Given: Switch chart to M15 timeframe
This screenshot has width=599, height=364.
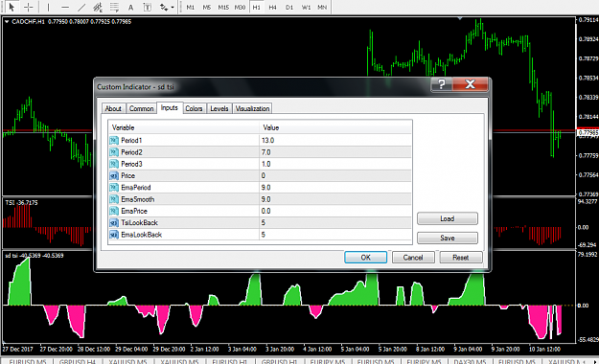Looking at the screenshot, I should [223, 7].
